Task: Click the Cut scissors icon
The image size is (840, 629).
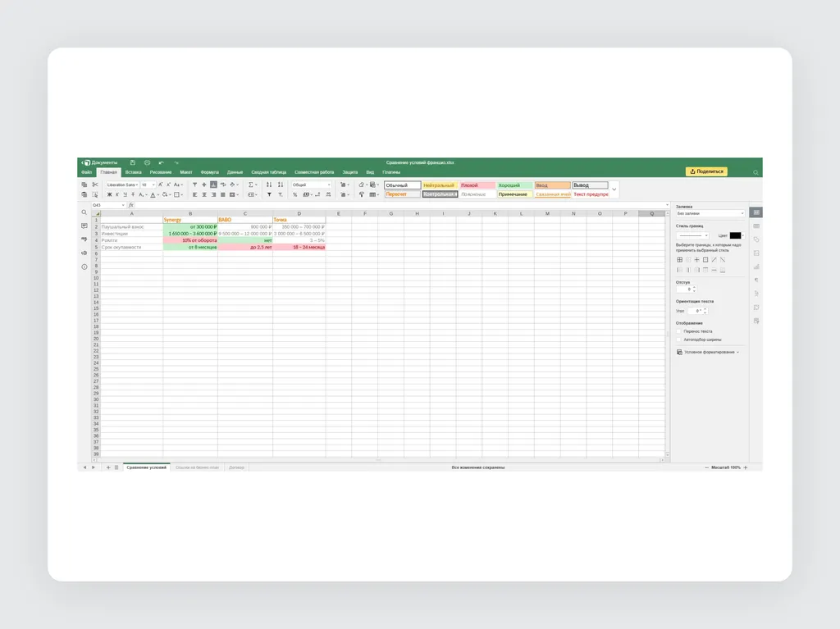Action: [x=95, y=185]
